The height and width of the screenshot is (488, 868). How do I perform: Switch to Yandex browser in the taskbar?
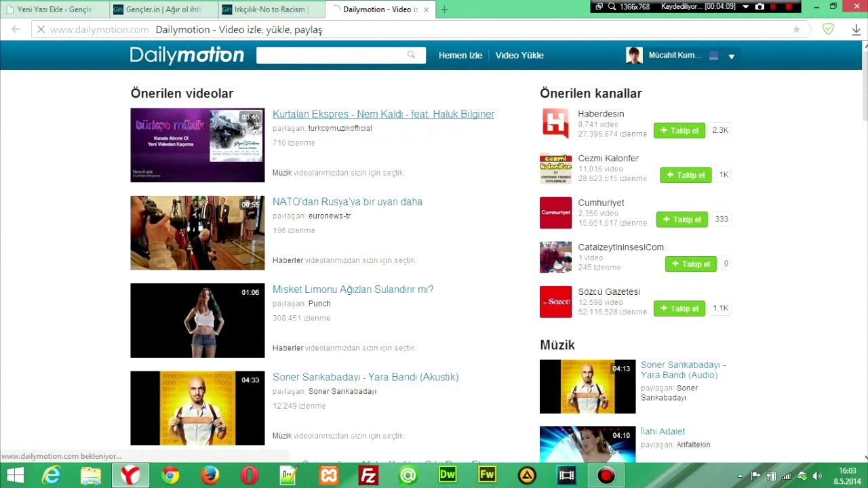point(130,476)
